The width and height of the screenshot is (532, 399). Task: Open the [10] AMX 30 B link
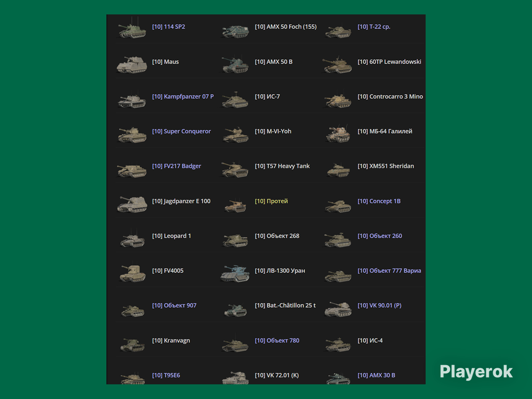[376, 375]
